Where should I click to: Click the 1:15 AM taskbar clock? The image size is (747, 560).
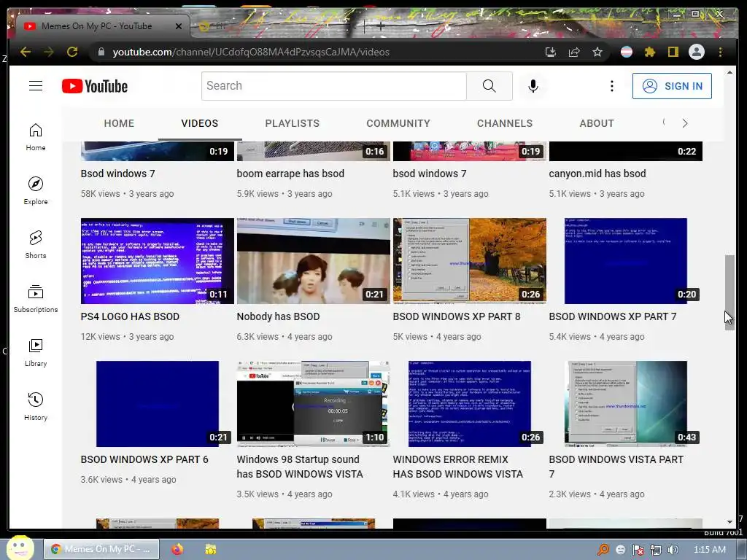coord(709,550)
